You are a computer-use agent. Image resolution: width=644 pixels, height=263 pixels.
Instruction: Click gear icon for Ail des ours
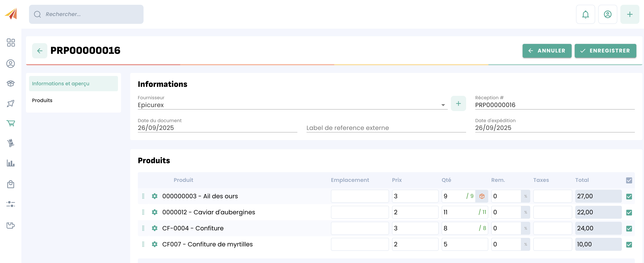click(154, 196)
